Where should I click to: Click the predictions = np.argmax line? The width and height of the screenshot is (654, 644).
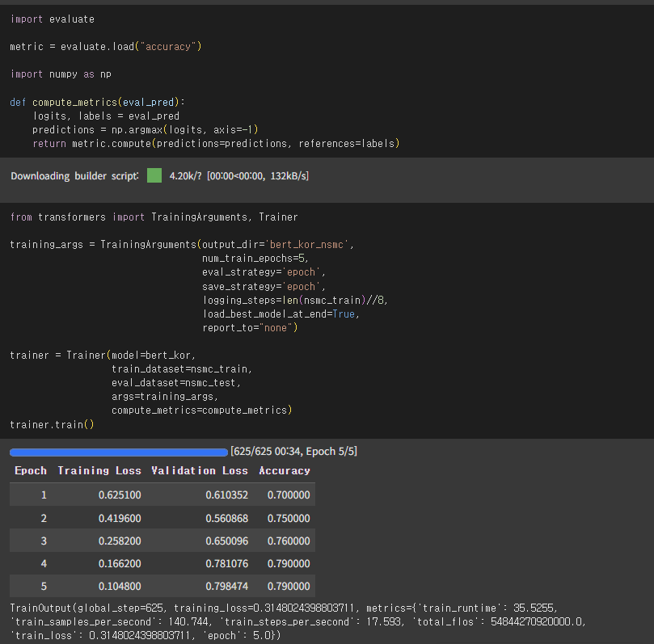(x=146, y=129)
